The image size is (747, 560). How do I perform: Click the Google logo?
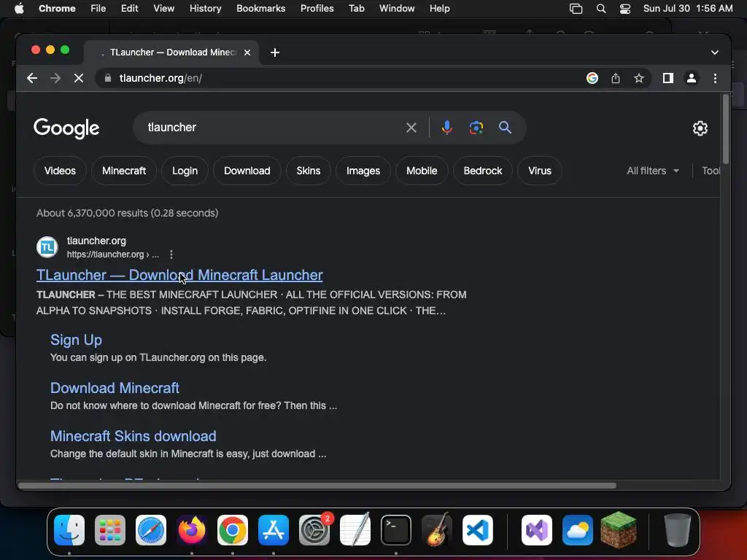pos(66,128)
